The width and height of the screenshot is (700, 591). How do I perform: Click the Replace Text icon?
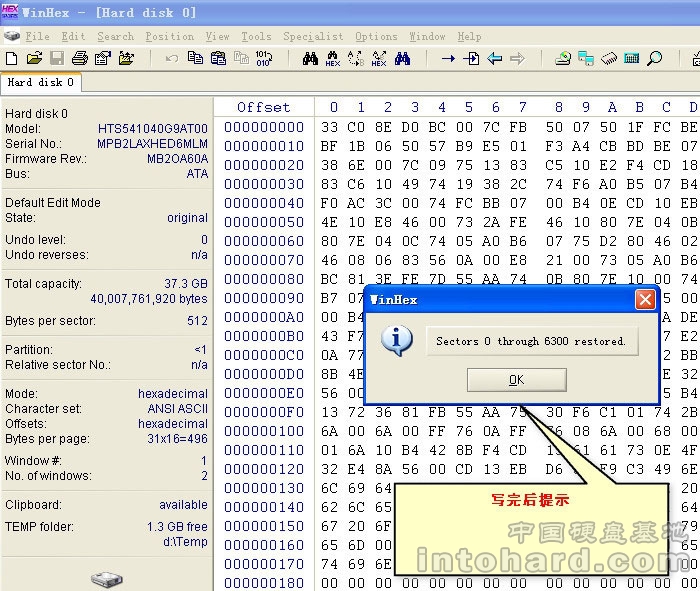356,58
